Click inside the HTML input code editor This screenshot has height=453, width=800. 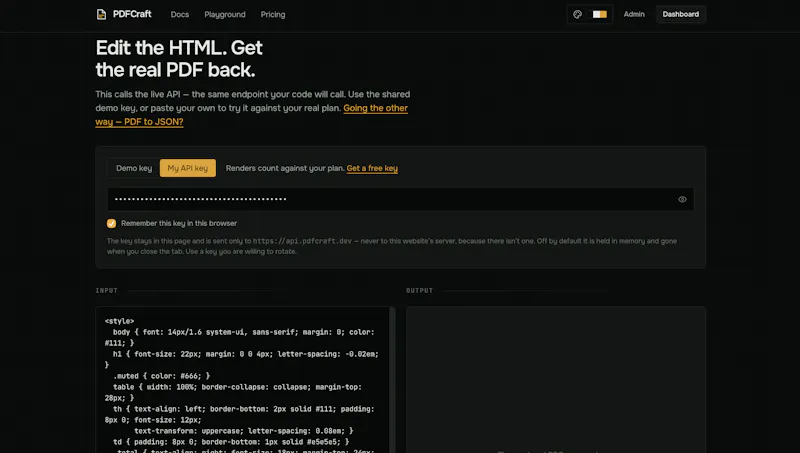(x=242, y=380)
